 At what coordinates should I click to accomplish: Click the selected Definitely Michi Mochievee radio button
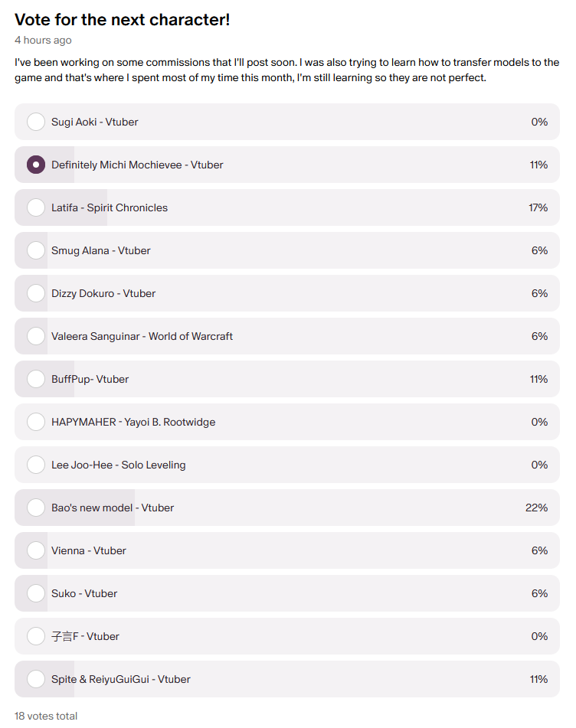tap(36, 165)
